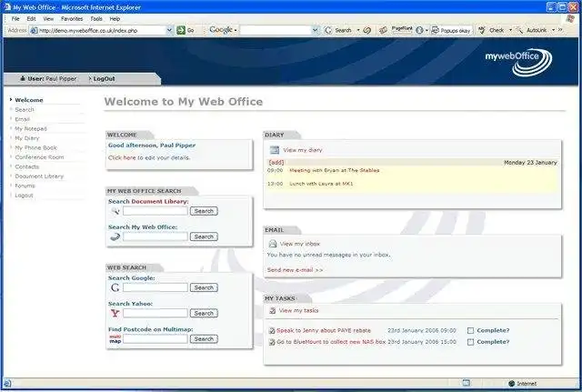The width and height of the screenshot is (582, 392).
Task: Select Forums in the sidebar navigation
Action: pyautogui.click(x=25, y=186)
